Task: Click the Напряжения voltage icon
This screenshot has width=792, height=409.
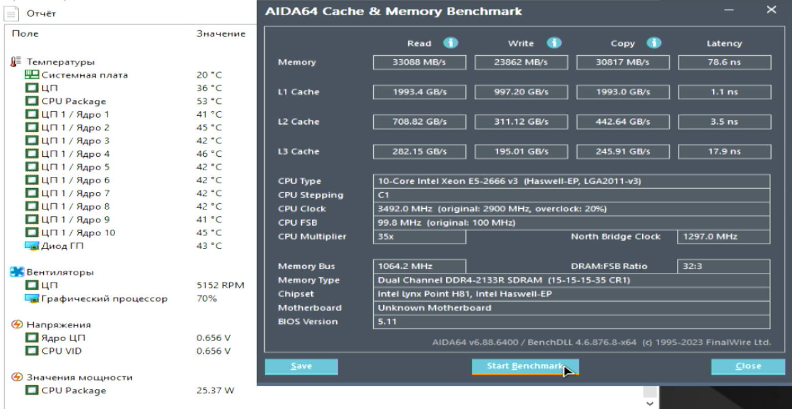Action: coord(17,325)
